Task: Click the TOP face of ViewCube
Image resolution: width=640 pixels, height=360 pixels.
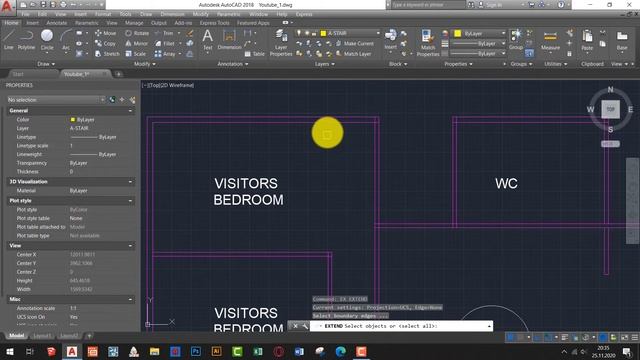Action: (610, 109)
